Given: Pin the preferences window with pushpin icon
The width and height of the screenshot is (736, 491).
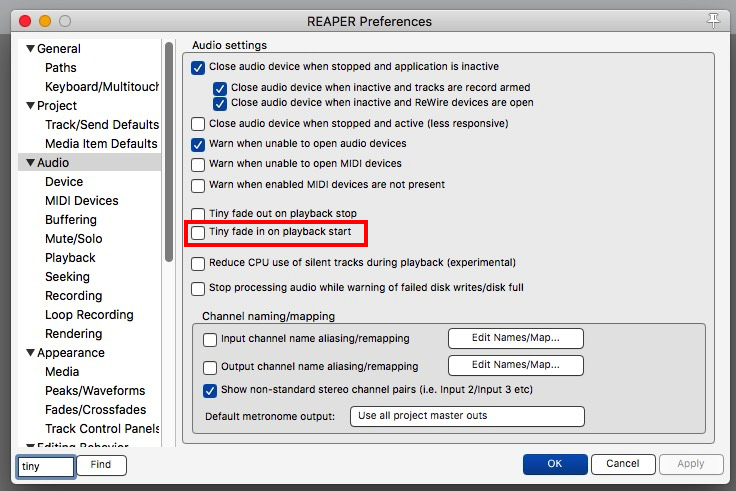Looking at the screenshot, I should point(713,20).
